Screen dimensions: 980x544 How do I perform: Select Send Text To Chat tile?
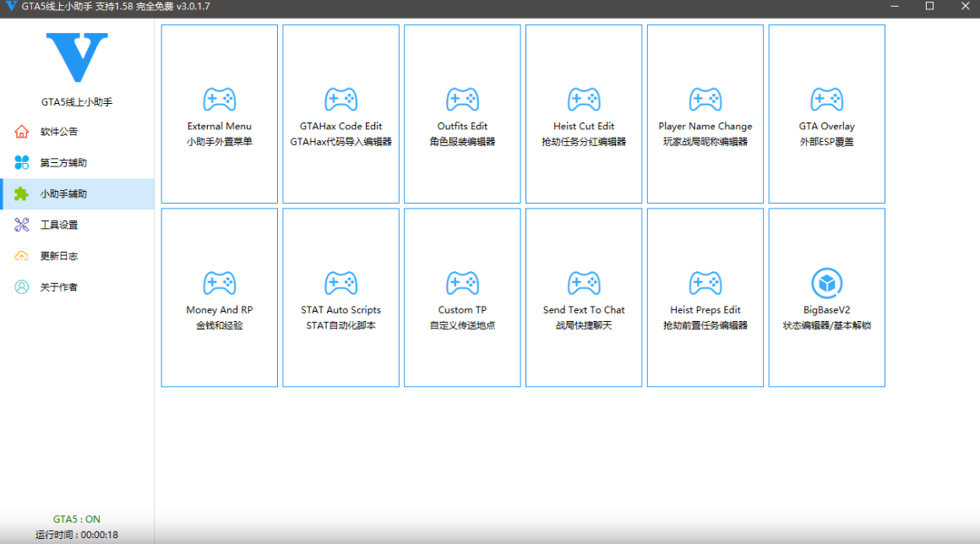[x=584, y=297]
